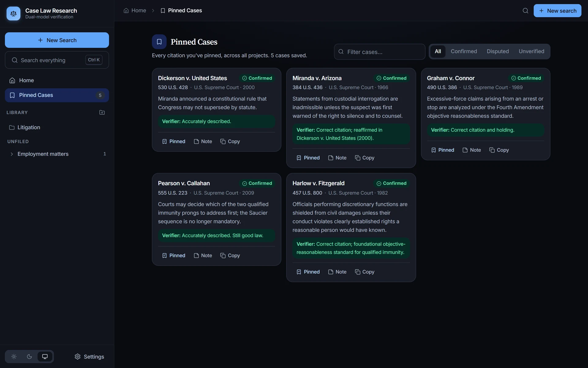Copy the Graham v. Connor citation

pyautogui.click(x=499, y=150)
